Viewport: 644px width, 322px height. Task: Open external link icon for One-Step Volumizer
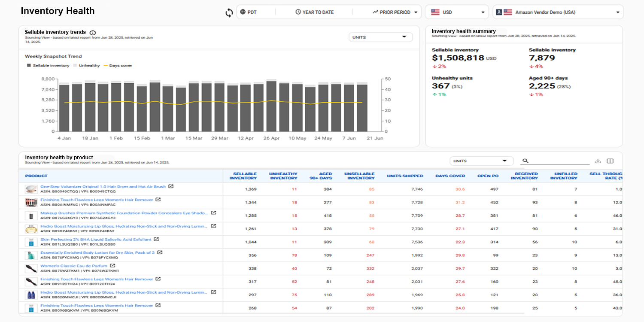(171, 187)
